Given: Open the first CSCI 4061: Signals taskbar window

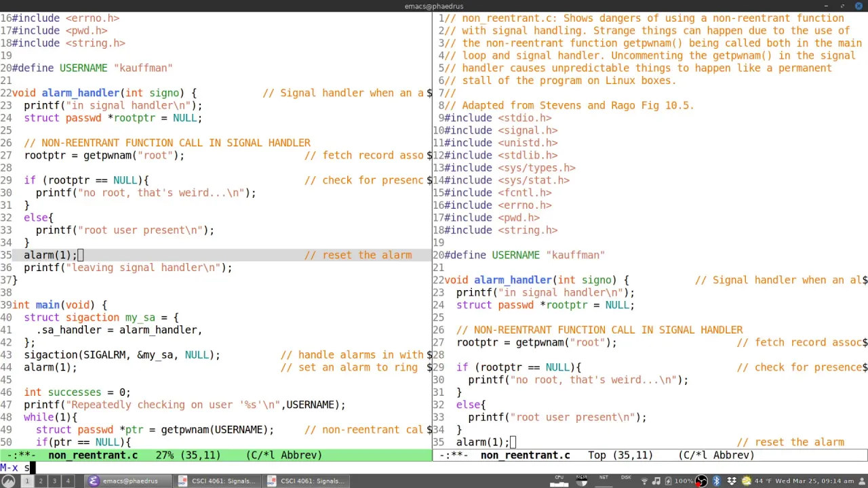Looking at the screenshot, I should click(x=218, y=481).
